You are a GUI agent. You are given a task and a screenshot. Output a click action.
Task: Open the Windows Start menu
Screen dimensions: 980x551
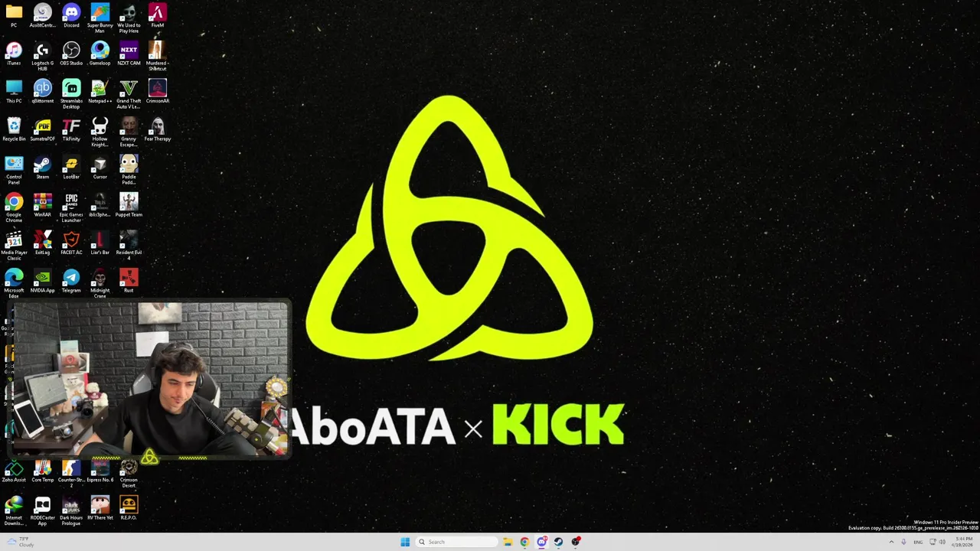tap(405, 542)
